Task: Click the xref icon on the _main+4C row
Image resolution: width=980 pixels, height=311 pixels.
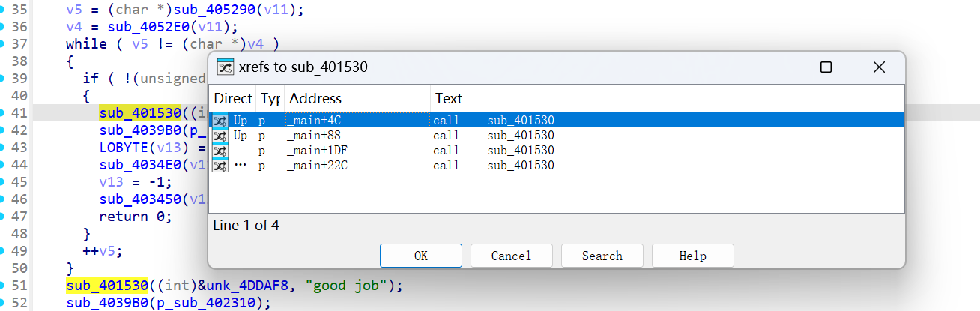Action: click(220, 121)
